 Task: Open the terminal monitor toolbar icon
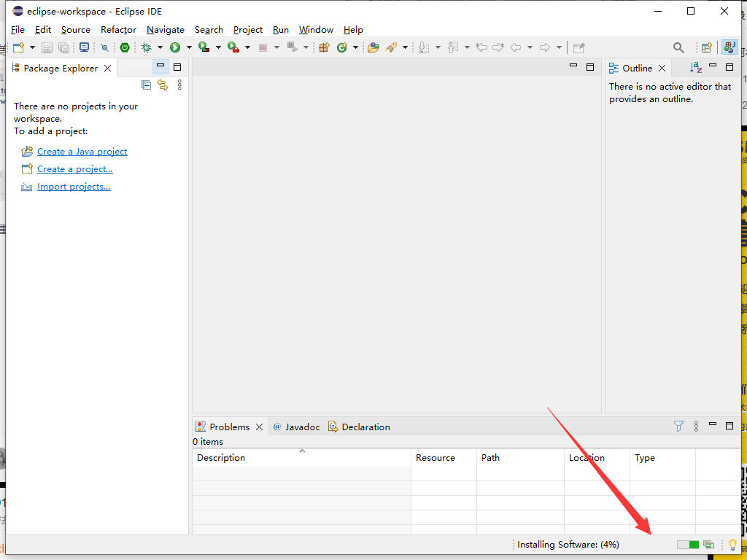85,47
